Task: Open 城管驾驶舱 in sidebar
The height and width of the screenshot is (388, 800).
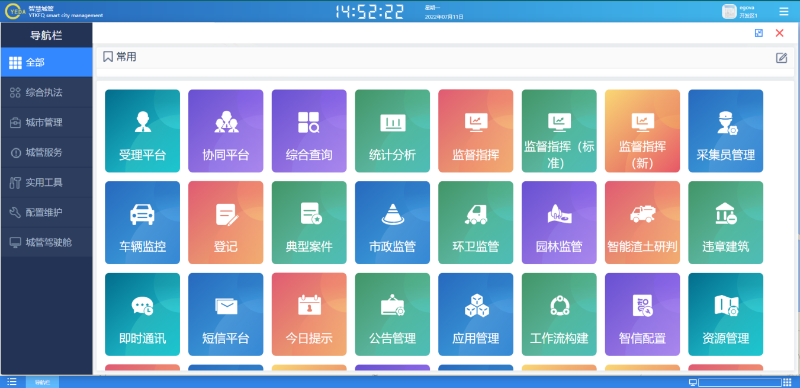Action: pyautogui.click(x=46, y=242)
